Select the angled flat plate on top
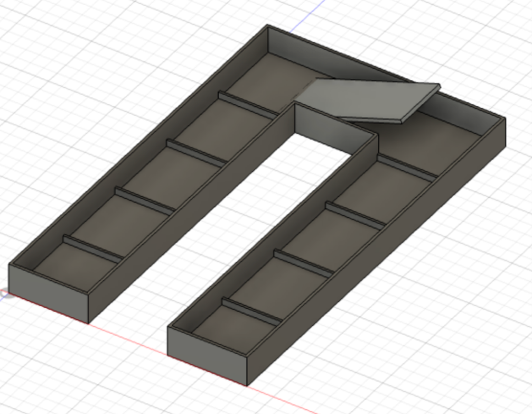The width and height of the screenshot is (532, 414). 365,99
